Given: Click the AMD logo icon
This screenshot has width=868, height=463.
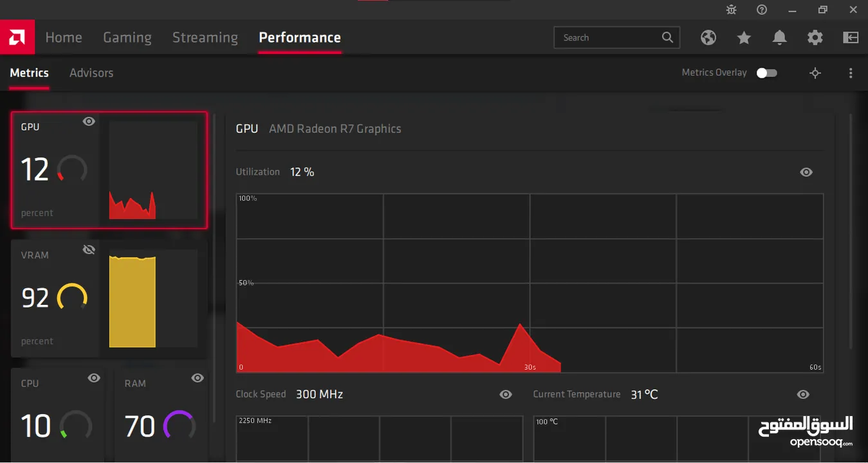Looking at the screenshot, I should pos(17,37).
